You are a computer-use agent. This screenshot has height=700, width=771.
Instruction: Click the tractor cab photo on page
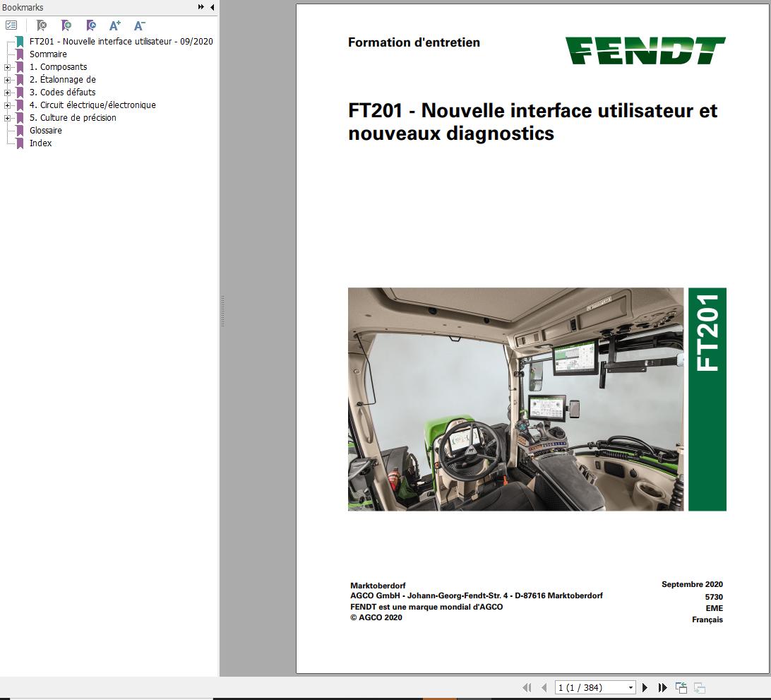click(516, 399)
